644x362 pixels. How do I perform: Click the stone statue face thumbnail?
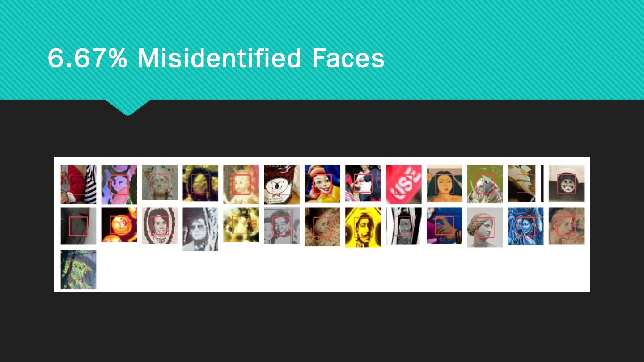pos(160,183)
